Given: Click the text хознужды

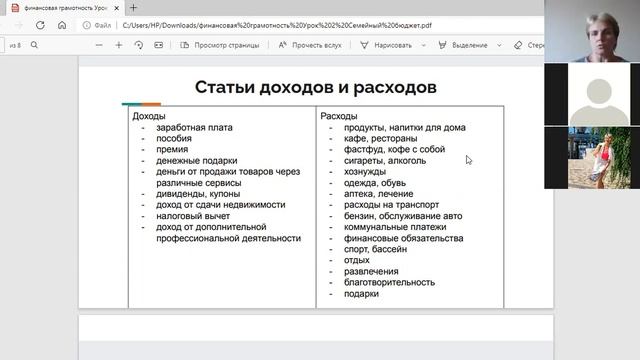Looking at the screenshot, I should click(364, 172).
